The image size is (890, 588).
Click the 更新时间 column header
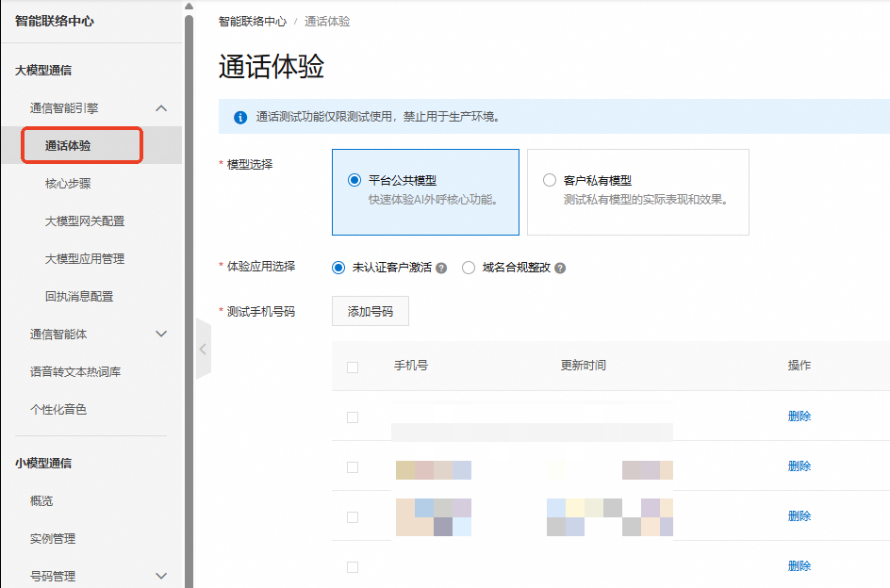583,366
